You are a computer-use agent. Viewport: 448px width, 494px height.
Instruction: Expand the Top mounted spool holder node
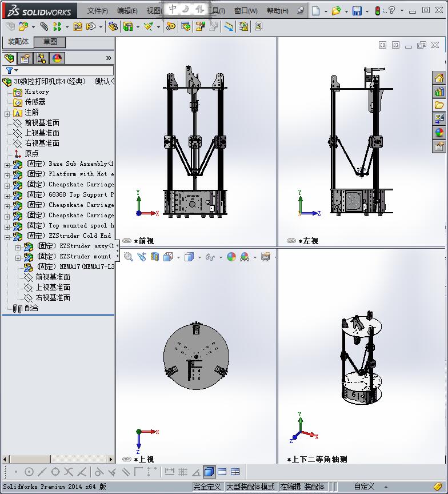(7, 227)
